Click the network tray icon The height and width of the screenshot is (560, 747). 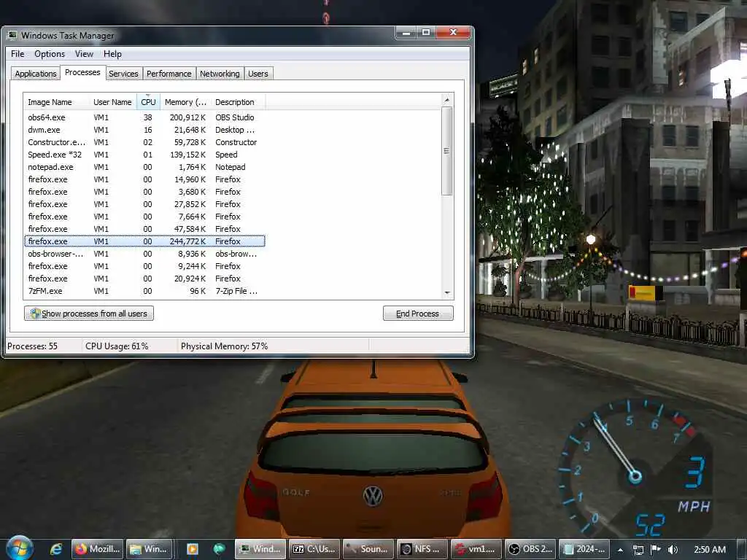[638, 550]
